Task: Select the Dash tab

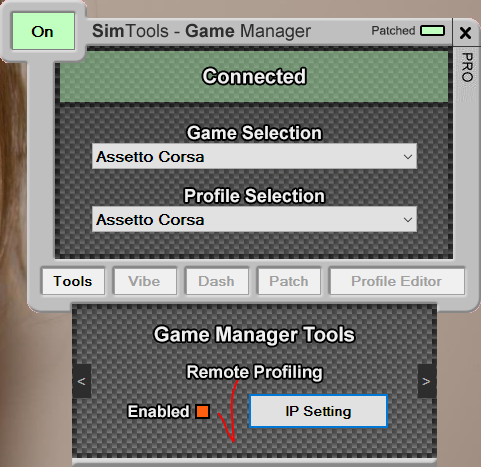Action: [x=217, y=281]
